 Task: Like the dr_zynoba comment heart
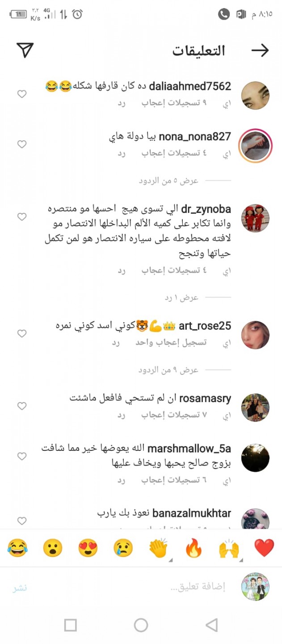(x=22, y=217)
